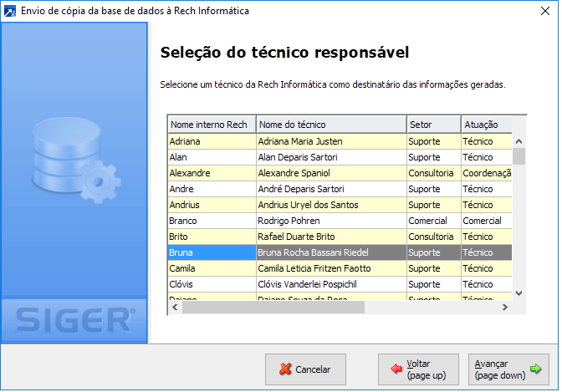The width and height of the screenshot is (562, 392).
Task: Click Bruna Rocha Bassani Riedel cell
Action: coord(331,252)
